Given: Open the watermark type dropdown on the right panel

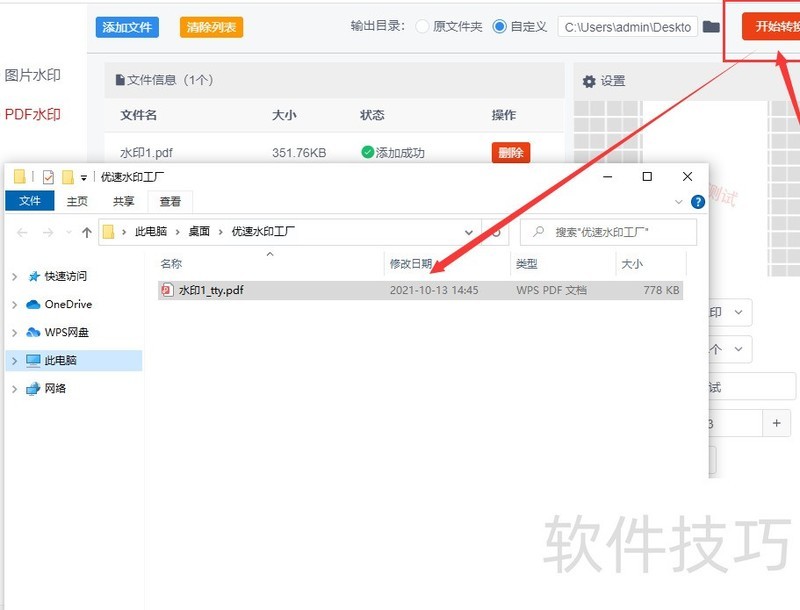Looking at the screenshot, I should (736, 312).
